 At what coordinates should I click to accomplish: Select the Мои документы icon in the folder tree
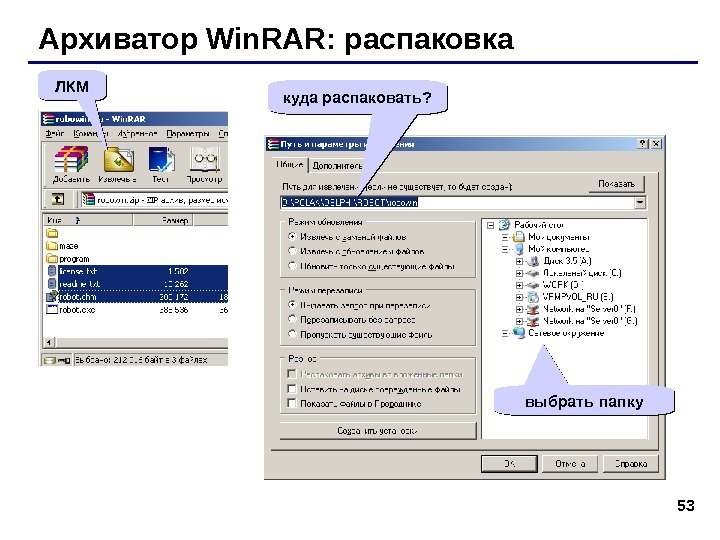click(518, 237)
